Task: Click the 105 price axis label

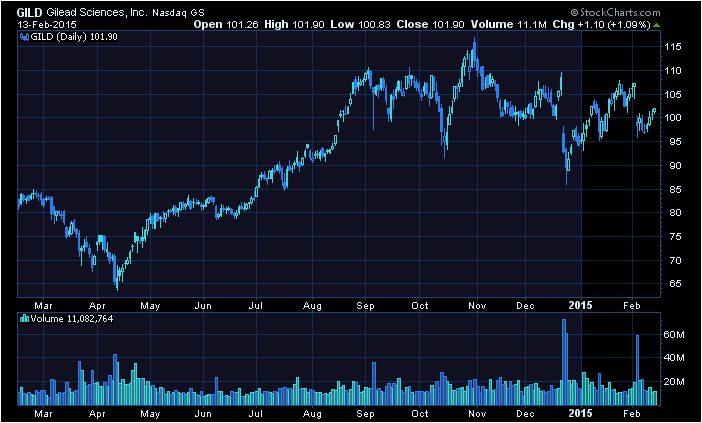Action: tap(673, 94)
